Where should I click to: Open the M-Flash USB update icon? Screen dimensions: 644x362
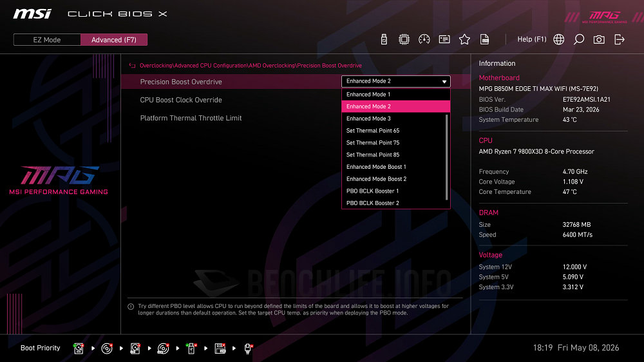(x=384, y=39)
